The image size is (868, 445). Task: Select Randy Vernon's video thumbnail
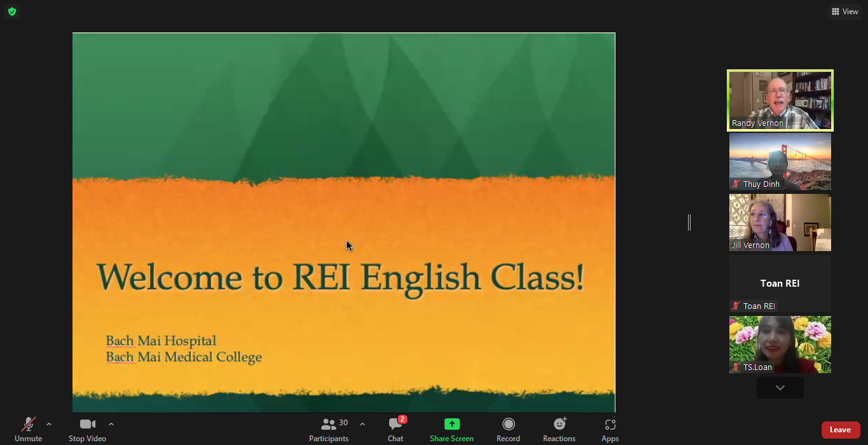click(x=780, y=100)
